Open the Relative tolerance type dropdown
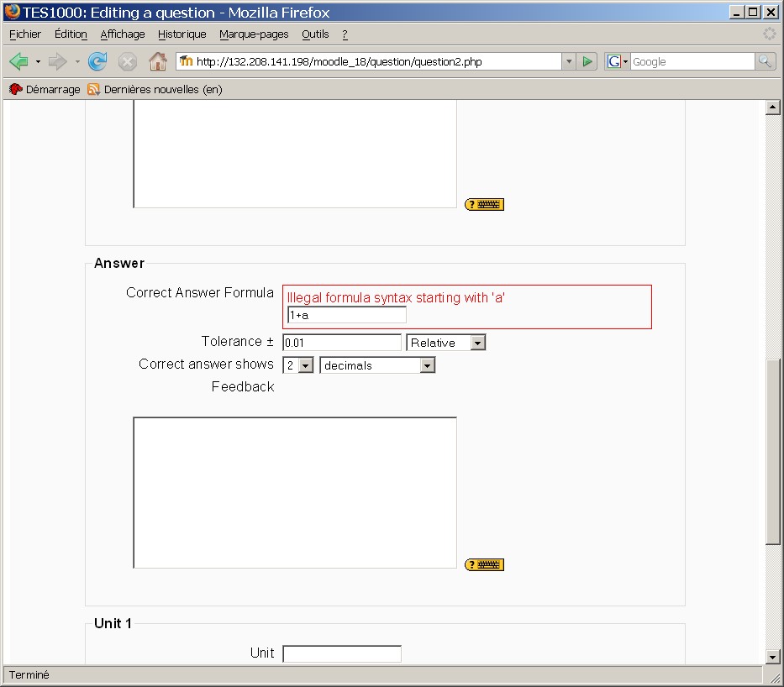 point(446,343)
